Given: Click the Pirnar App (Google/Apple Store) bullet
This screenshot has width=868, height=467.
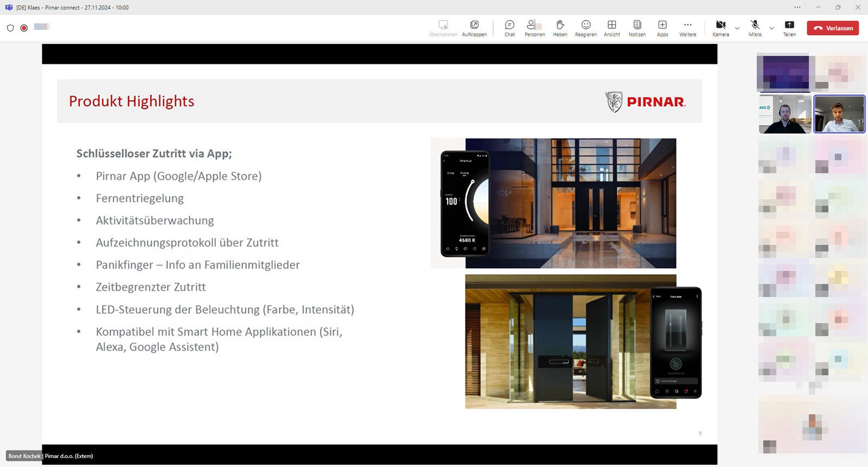Looking at the screenshot, I should coord(178,176).
